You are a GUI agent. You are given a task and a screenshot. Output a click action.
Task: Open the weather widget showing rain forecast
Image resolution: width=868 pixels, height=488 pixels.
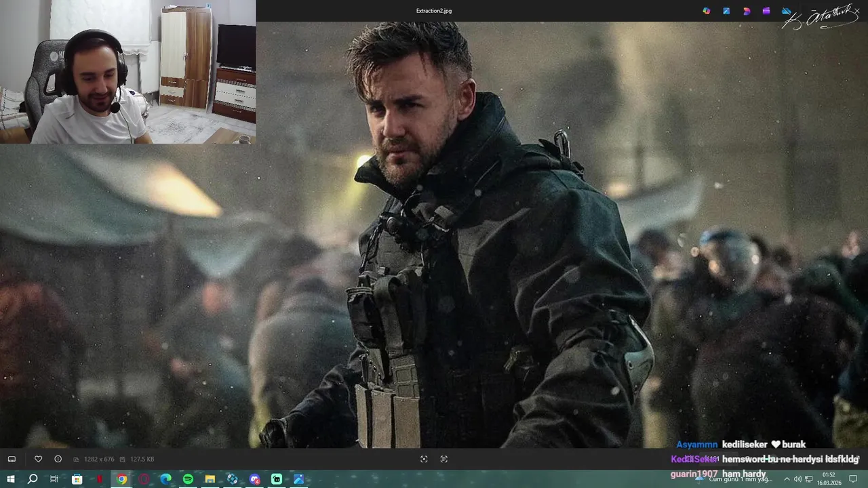coord(734,479)
